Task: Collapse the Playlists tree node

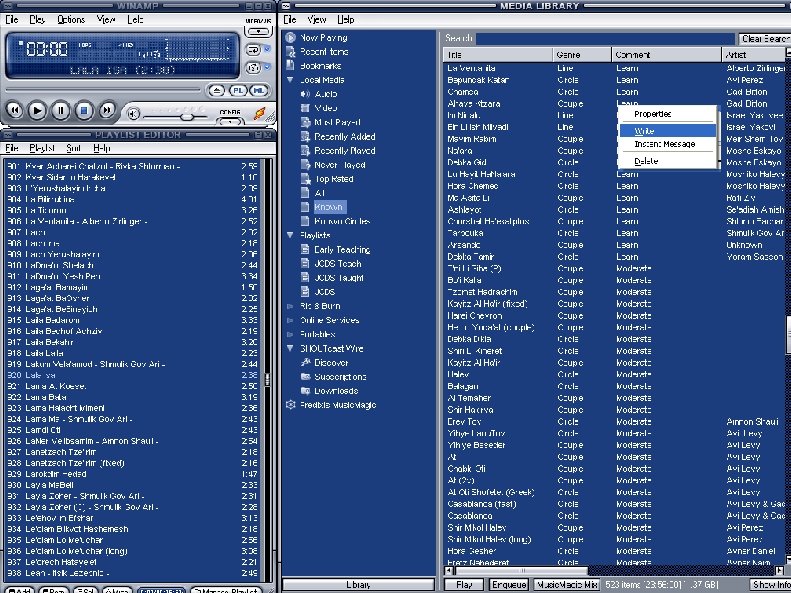Action: [290, 235]
